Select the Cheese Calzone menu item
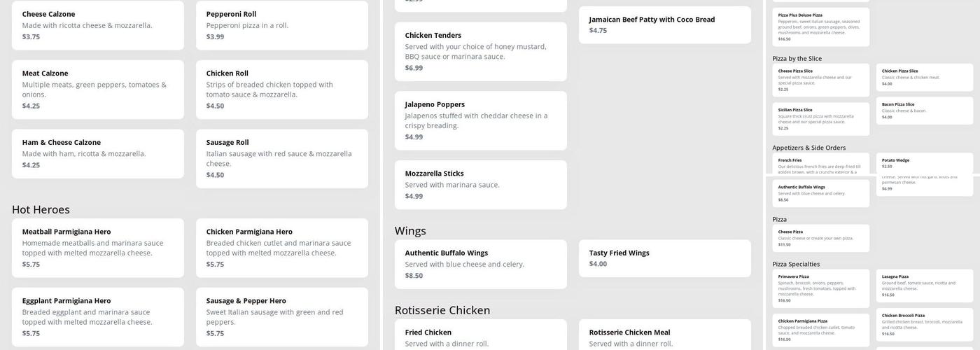Viewport: 980px width, 350px height. point(98,25)
